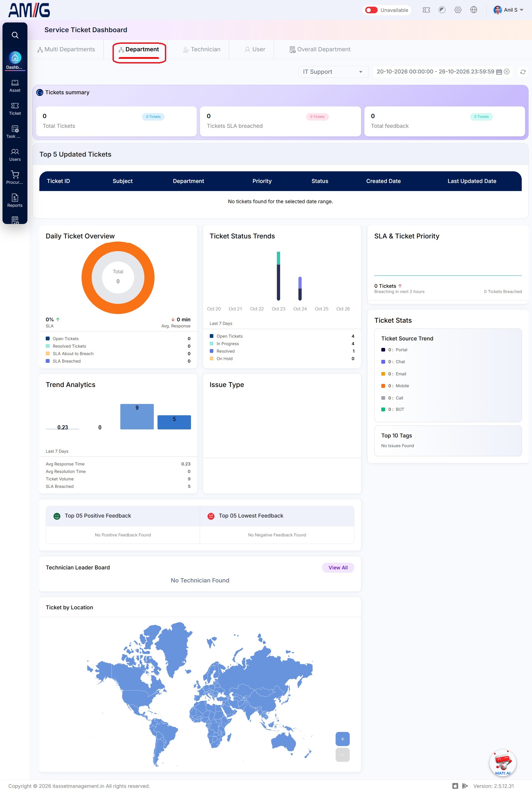Click the theme/compass icon in top header
The image size is (532, 792).
coord(442,10)
